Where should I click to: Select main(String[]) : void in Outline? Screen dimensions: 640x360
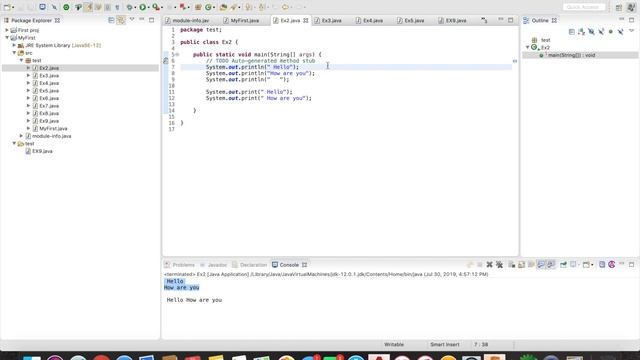click(x=571, y=55)
